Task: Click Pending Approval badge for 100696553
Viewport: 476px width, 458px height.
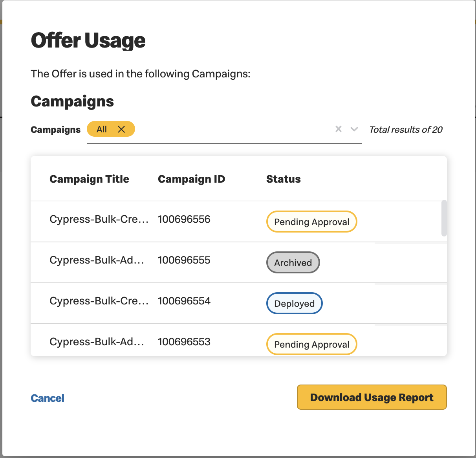Action: point(311,344)
